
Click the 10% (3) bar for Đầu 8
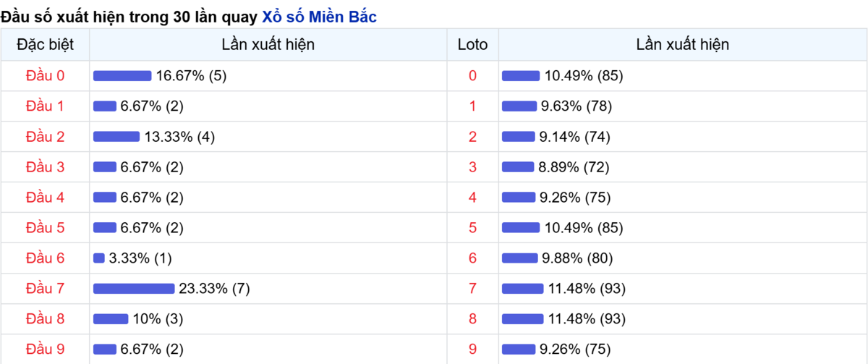(111, 319)
